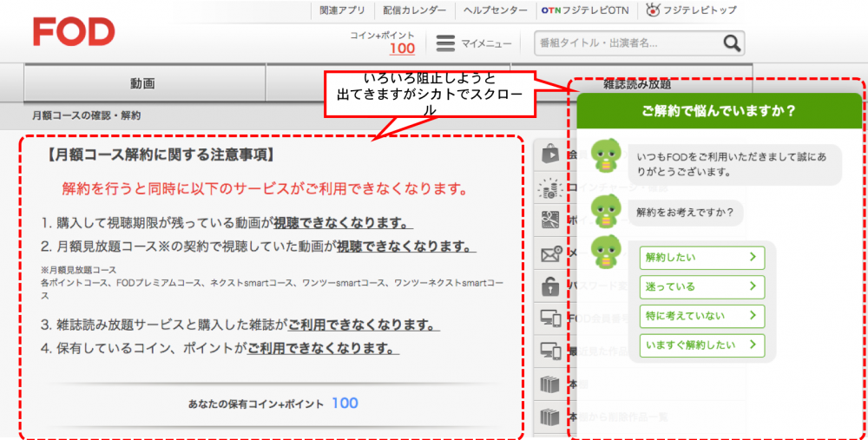The height and width of the screenshot is (440, 868).
Task: Click the padlock password sidebar icon
Action: coord(549,286)
